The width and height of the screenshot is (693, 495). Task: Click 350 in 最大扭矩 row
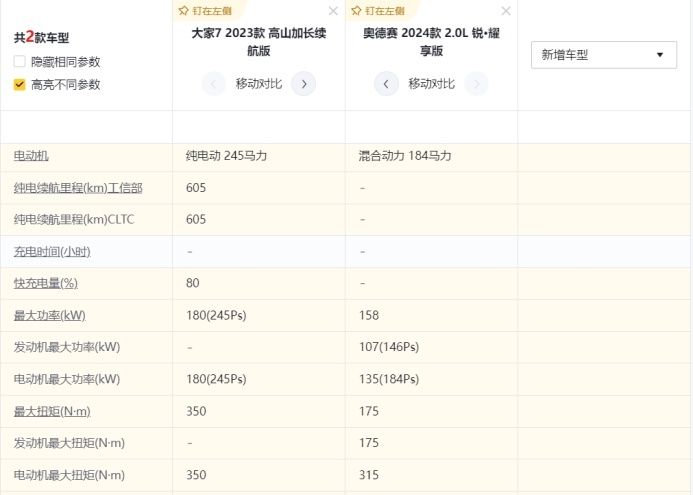point(196,411)
